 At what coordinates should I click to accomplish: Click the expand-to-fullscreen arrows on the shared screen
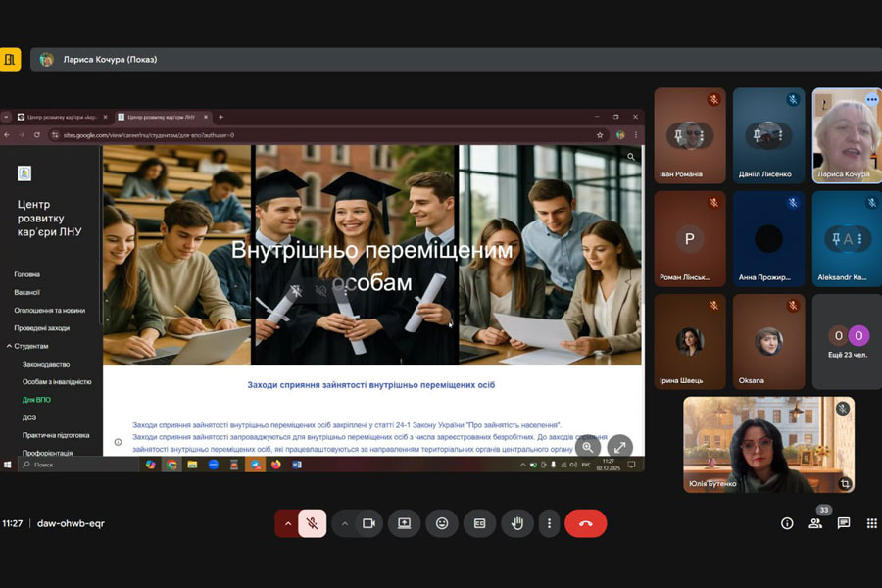coord(620,447)
